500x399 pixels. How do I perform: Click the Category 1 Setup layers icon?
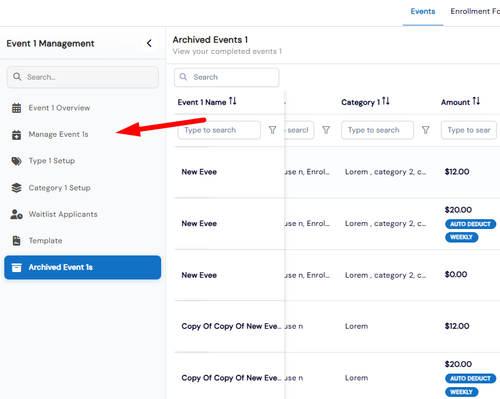[16, 188]
